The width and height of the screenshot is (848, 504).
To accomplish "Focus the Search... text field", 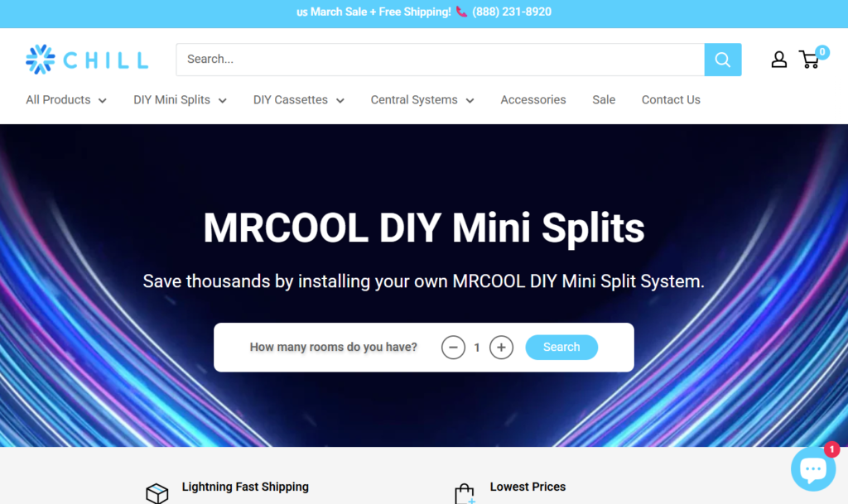I will [441, 60].
